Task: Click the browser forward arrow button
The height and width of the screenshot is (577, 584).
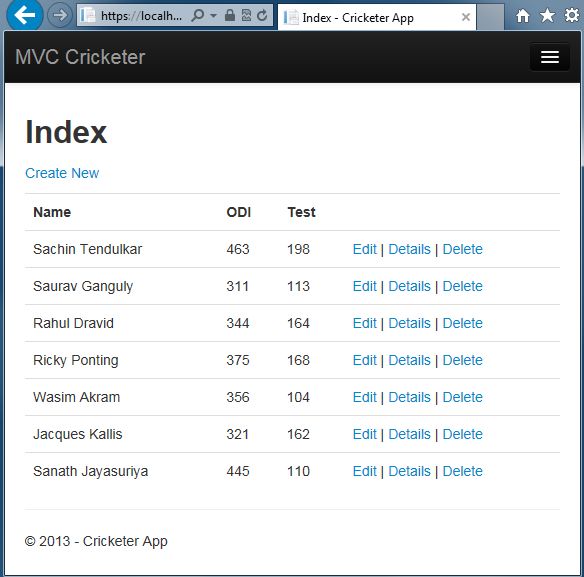Action: (60, 15)
